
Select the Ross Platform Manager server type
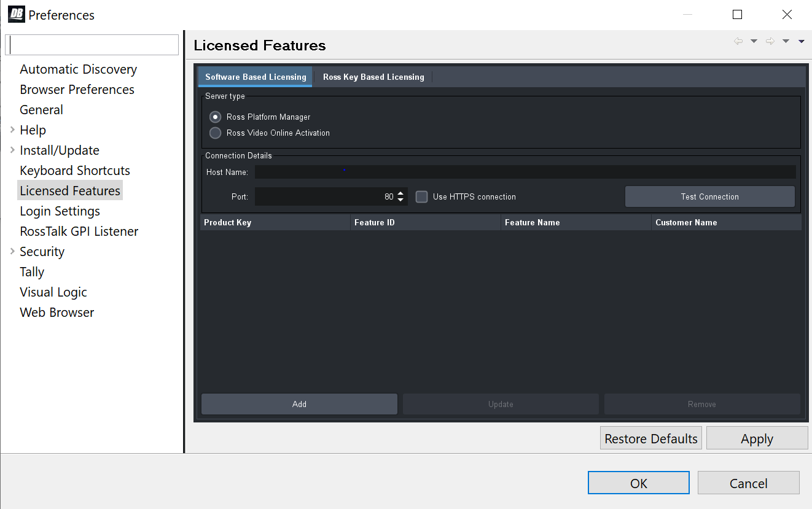[215, 117]
